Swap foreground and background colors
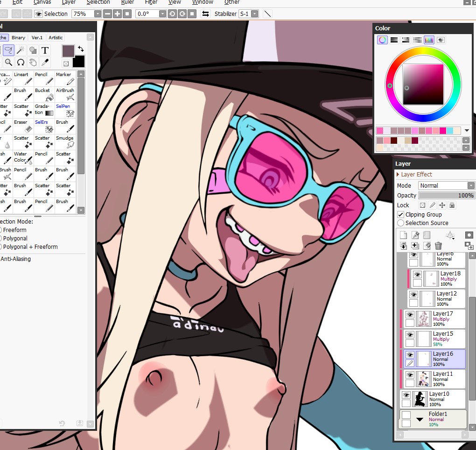Image resolution: width=476 pixels, height=450 pixels. click(81, 49)
